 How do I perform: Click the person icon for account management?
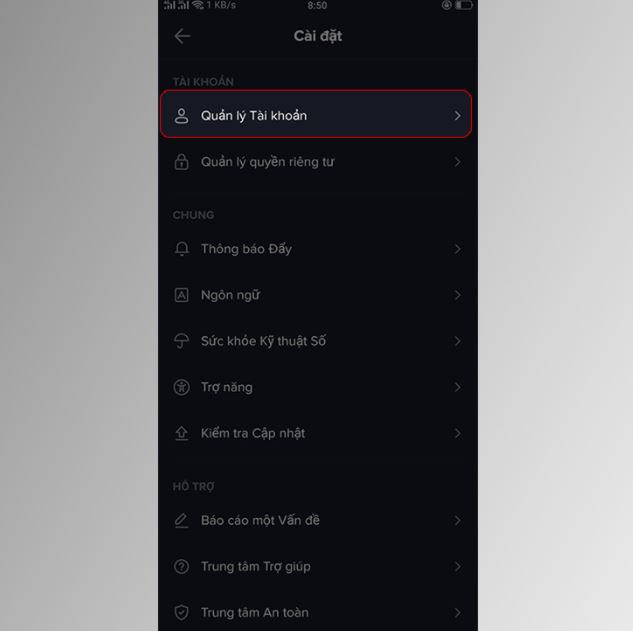(181, 116)
